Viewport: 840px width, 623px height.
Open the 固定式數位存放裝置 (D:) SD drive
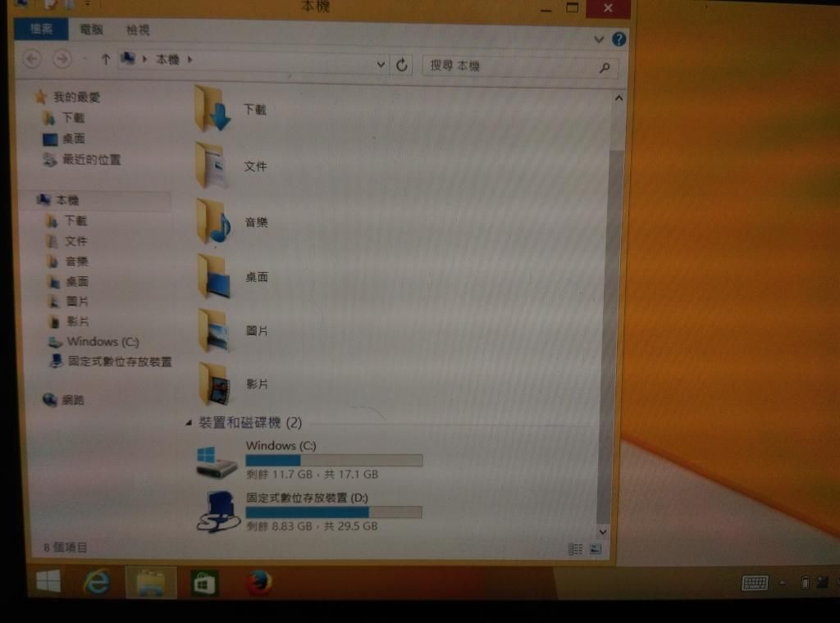point(218,512)
